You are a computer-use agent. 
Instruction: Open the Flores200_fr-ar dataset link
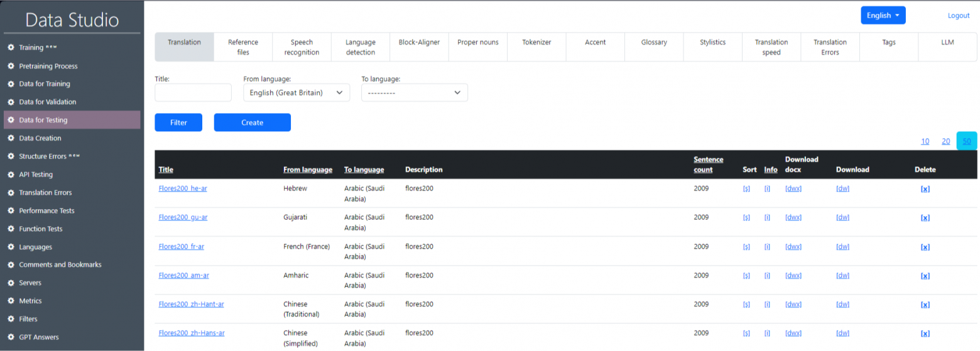pyautogui.click(x=182, y=246)
